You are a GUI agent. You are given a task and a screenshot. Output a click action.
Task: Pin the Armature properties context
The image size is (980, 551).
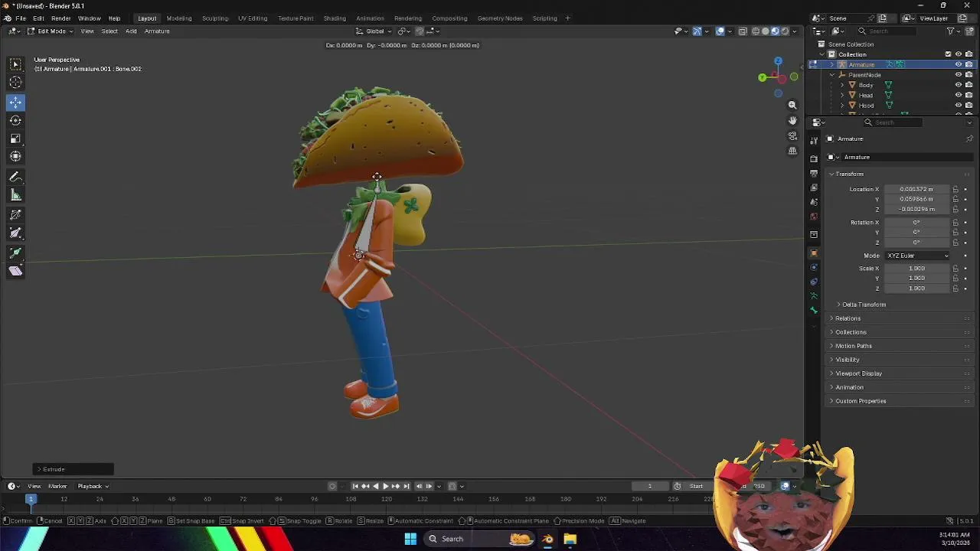click(x=969, y=139)
